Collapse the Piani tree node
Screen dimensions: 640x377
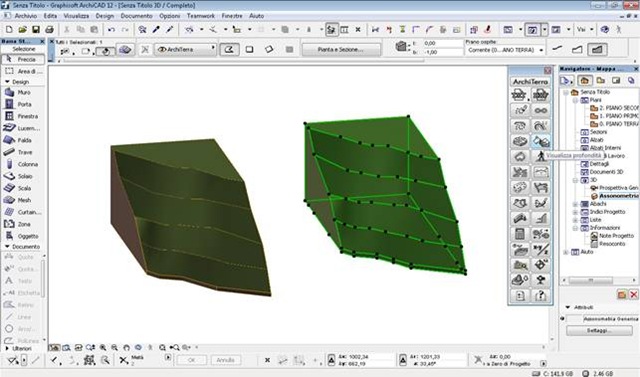575,100
